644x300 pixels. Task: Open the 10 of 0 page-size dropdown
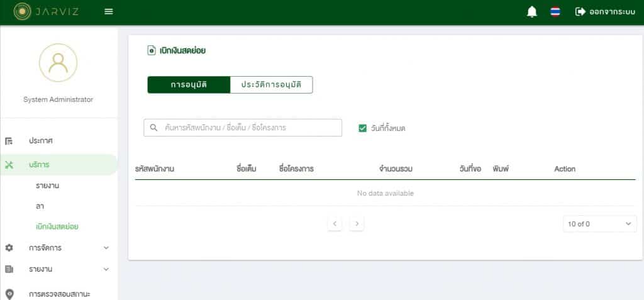pos(599,224)
